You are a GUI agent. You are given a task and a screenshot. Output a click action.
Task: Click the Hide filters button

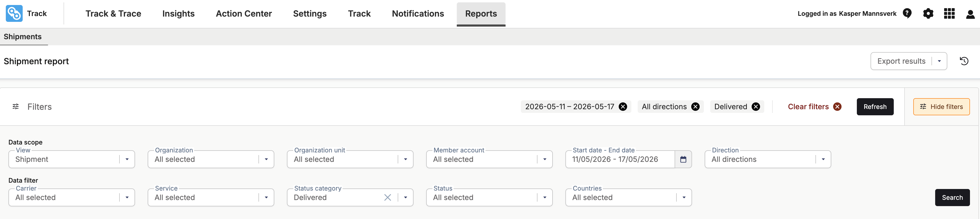click(941, 107)
